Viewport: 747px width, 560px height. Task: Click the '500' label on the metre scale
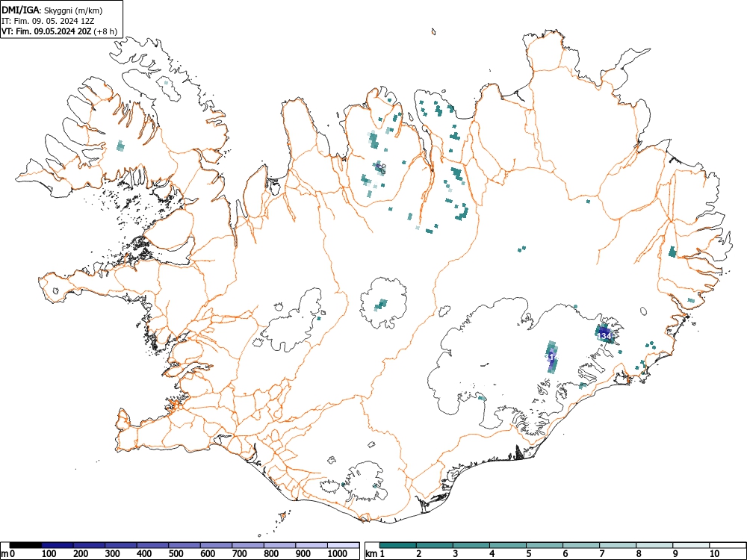click(176, 554)
